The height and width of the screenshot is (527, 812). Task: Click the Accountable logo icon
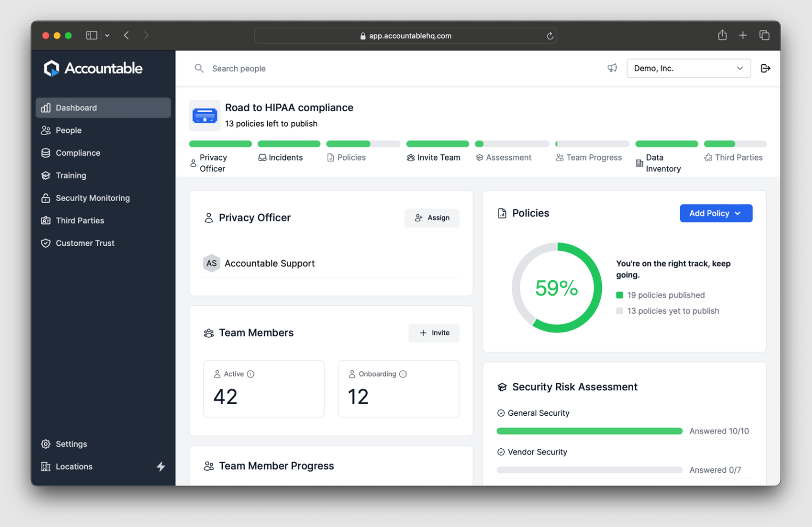51,68
